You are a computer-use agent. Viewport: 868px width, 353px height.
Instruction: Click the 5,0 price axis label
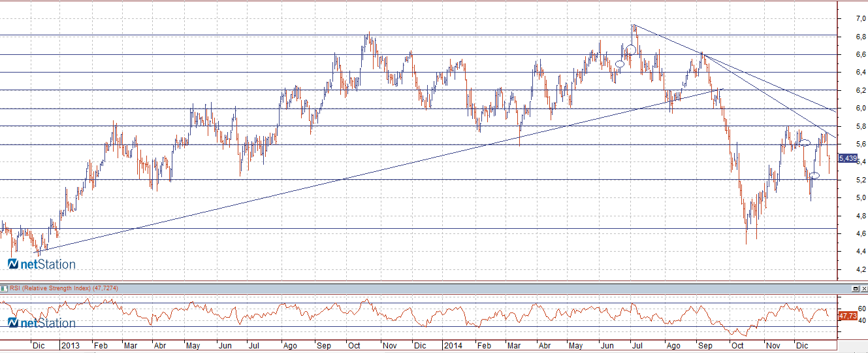(861, 197)
